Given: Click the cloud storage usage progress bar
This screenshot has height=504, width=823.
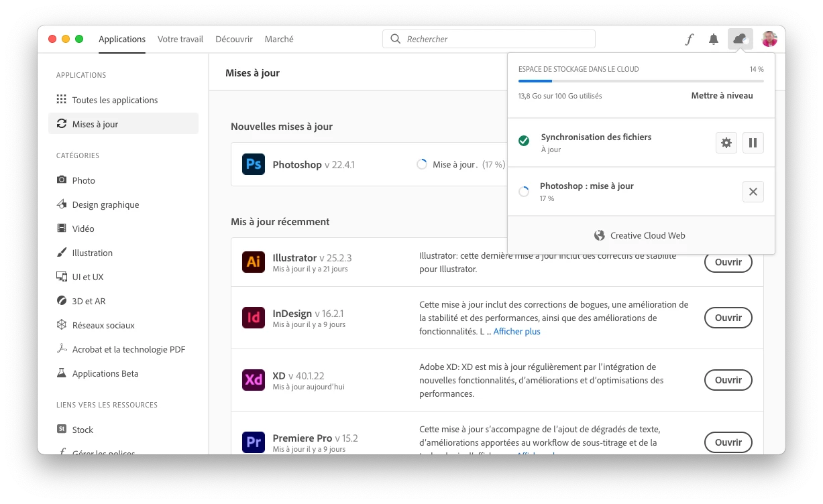Looking at the screenshot, I should [x=641, y=81].
